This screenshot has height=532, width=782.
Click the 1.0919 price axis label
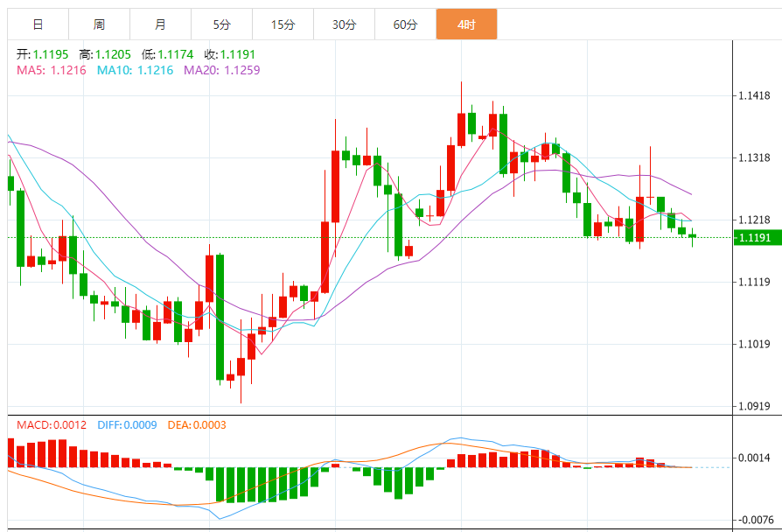[754, 406]
